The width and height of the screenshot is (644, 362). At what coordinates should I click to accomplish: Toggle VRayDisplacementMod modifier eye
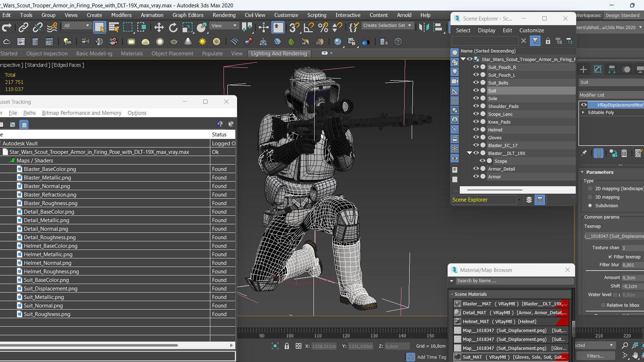584,105
